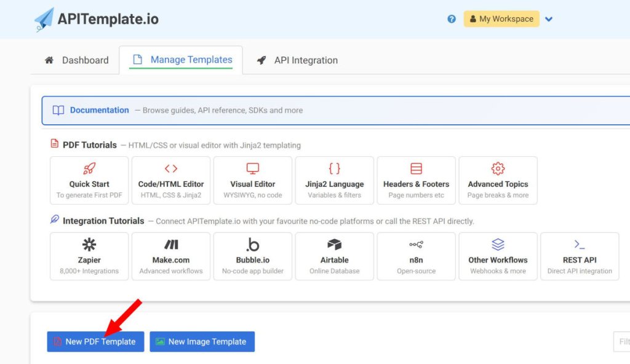The width and height of the screenshot is (630, 364).
Task: Click 'Open-source' subtitle under n8n
Action: tap(417, 271)
